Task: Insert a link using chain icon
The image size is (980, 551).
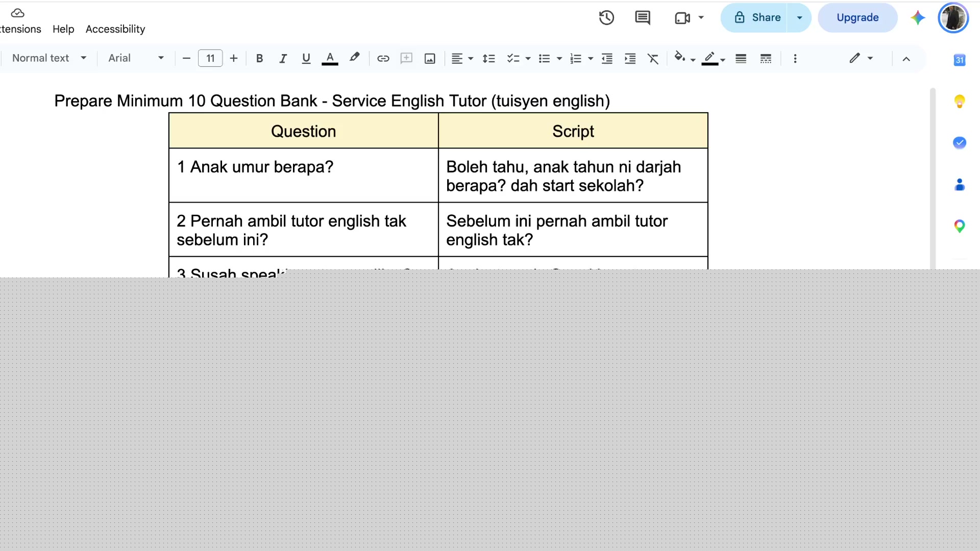Action: point(383,59)
